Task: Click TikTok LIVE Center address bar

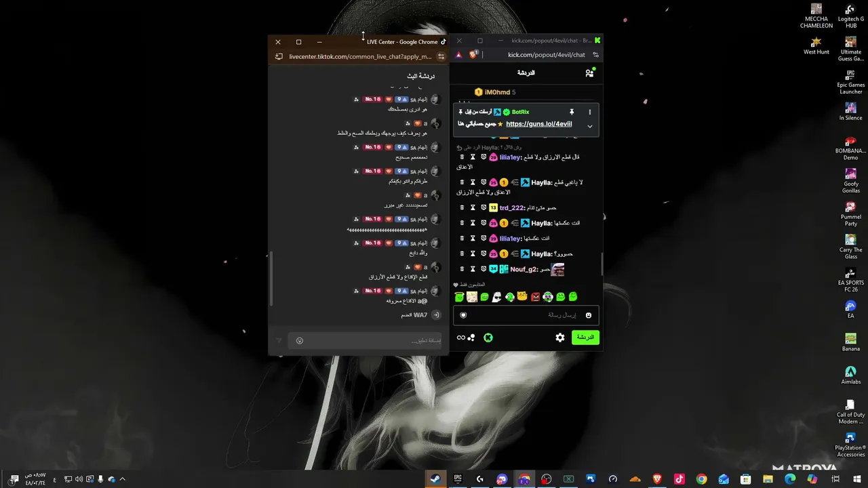Action: coord(361,57)
